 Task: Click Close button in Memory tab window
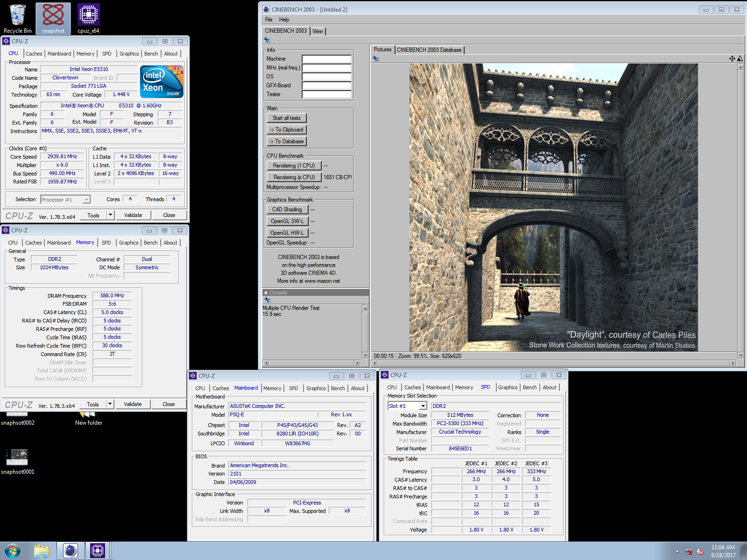pyautogui.click(x=169, y=404)
